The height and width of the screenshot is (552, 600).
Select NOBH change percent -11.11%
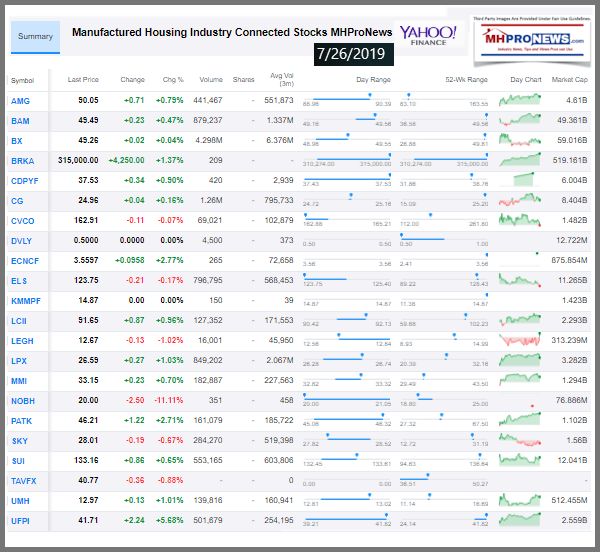(x=169, y=401)
